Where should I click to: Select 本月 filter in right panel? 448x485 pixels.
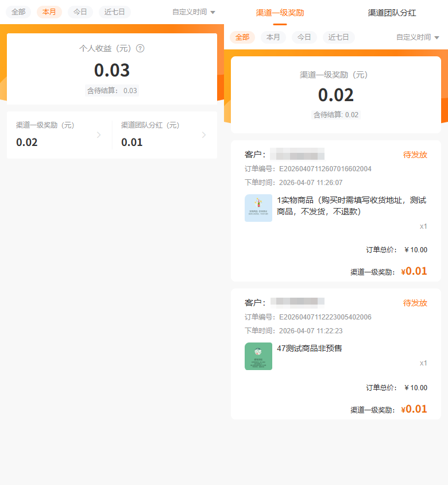(x=273, y=37)
